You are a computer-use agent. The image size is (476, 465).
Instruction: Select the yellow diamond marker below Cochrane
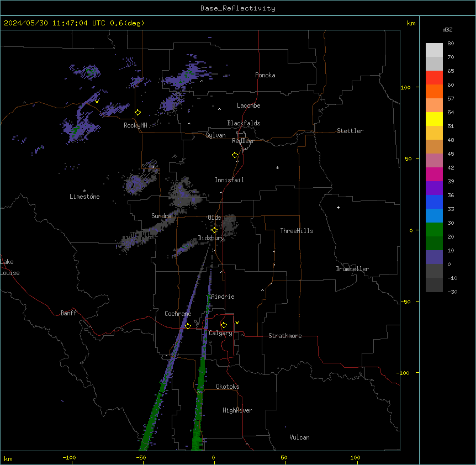point(188,326)
